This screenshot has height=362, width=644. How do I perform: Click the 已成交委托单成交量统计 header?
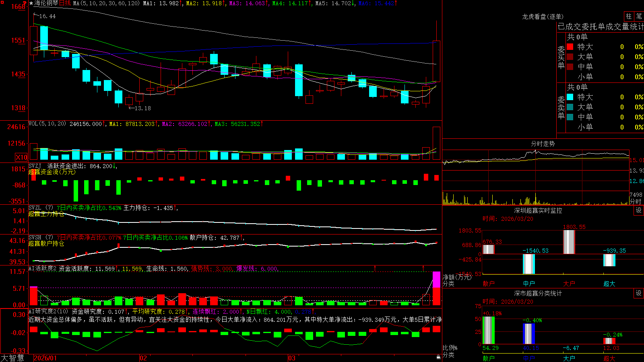[601, 27]
